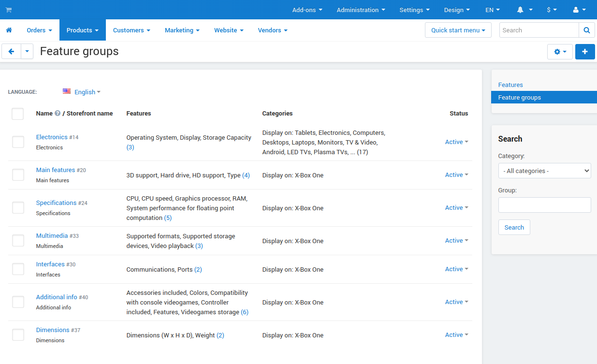
Task: Focus the Group search input field
Action: pyautogui.click(x=544, y=205)
